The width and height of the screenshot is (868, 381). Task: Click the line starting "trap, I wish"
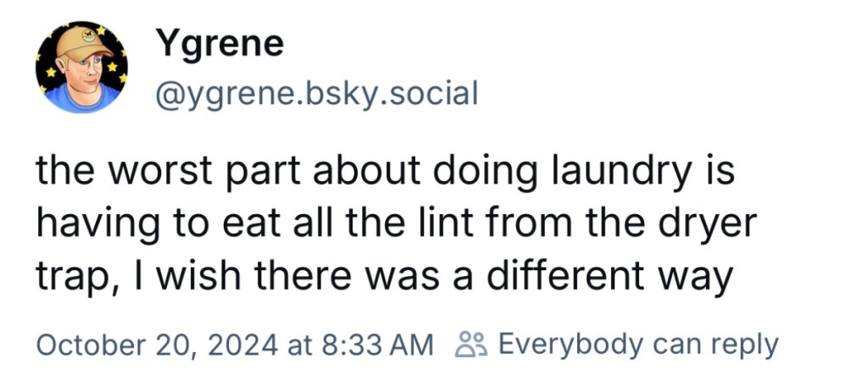pyautogui.click(x=382, y=277)
